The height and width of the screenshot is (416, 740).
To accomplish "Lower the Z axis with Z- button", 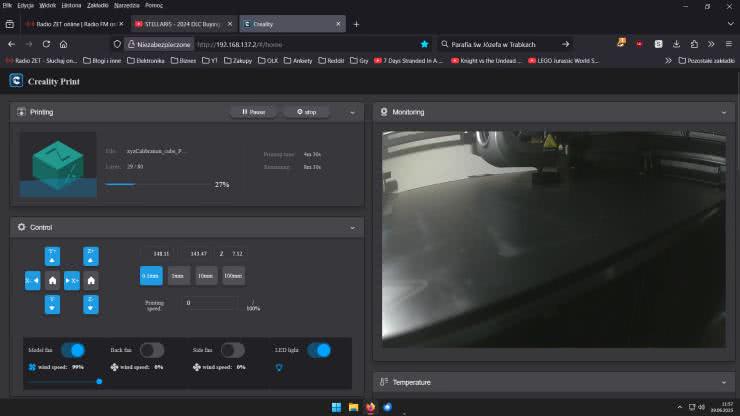I will [x=91, y=305].
